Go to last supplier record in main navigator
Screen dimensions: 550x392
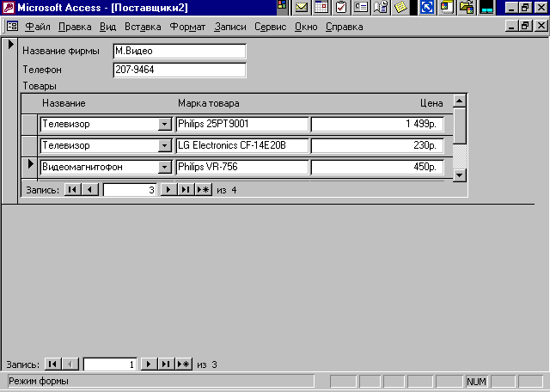point(166,364)
